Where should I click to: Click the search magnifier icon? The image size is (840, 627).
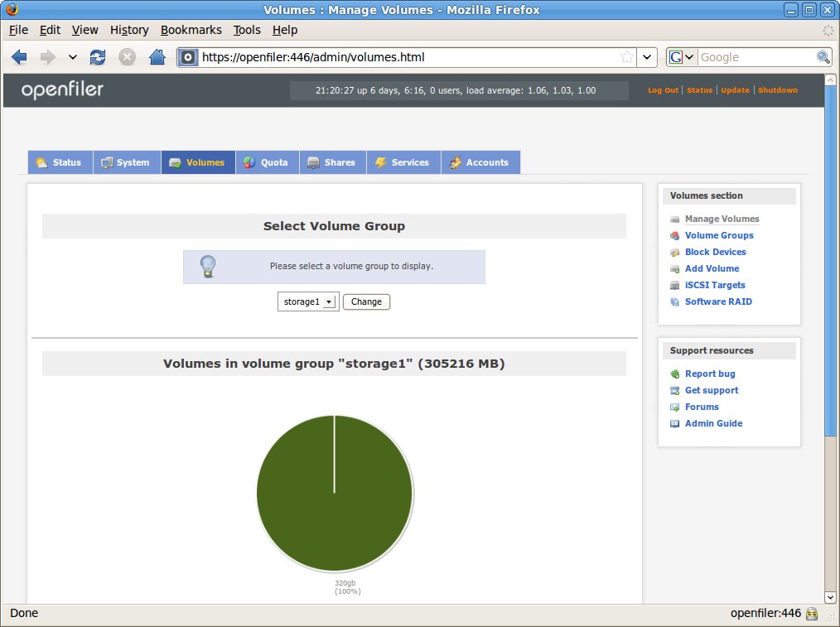click(x=823, y=57)
